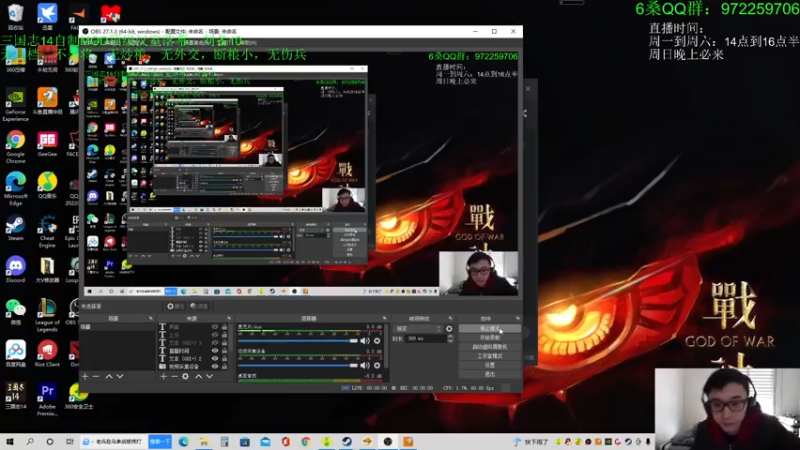Toggle lock on 文本 (GDI+) 2 source
This screenshot has width=800, height=450.
(x=224, y=359)
